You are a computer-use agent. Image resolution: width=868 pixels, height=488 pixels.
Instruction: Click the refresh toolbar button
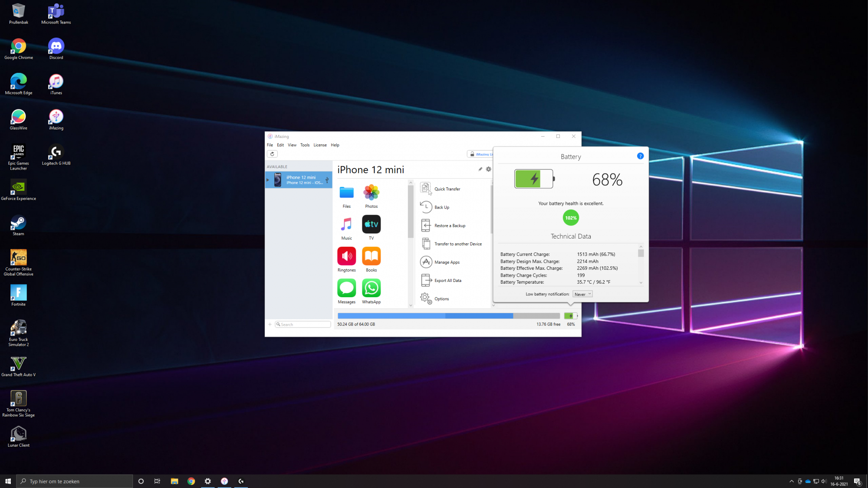click(272, 154)
